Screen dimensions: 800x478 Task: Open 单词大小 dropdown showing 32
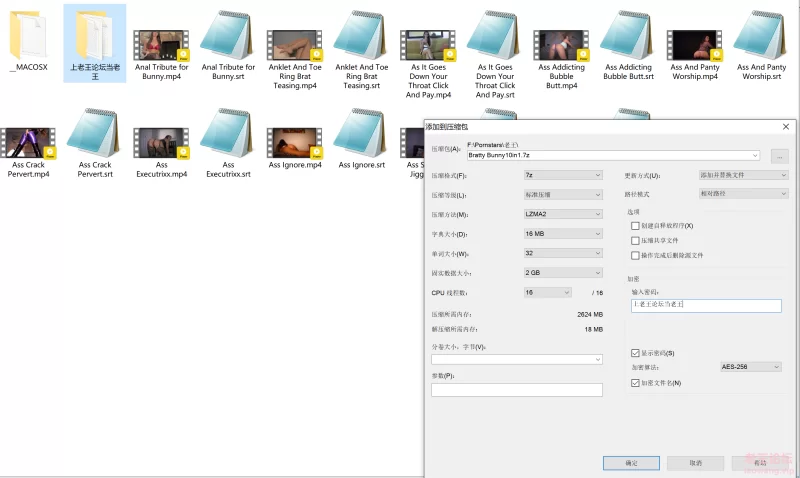(x=563, y=253)
